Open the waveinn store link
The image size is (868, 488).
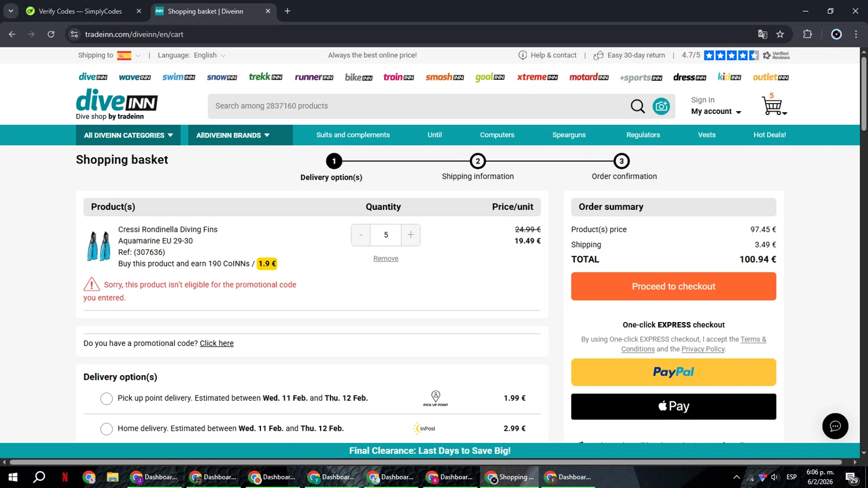[135, 77]
